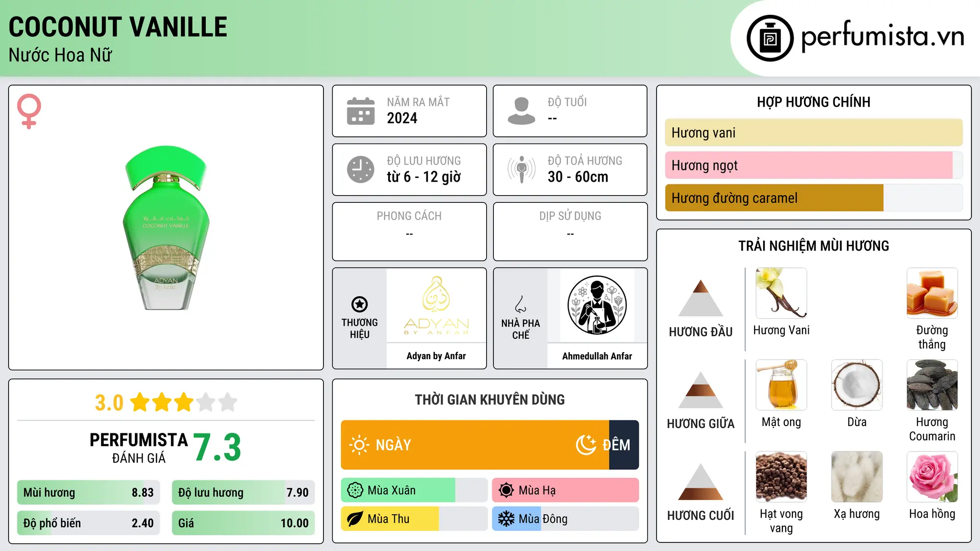980x551 pixels.
Task: Open the Hoa hồng rose note image
Action: [x=932, y=477]
